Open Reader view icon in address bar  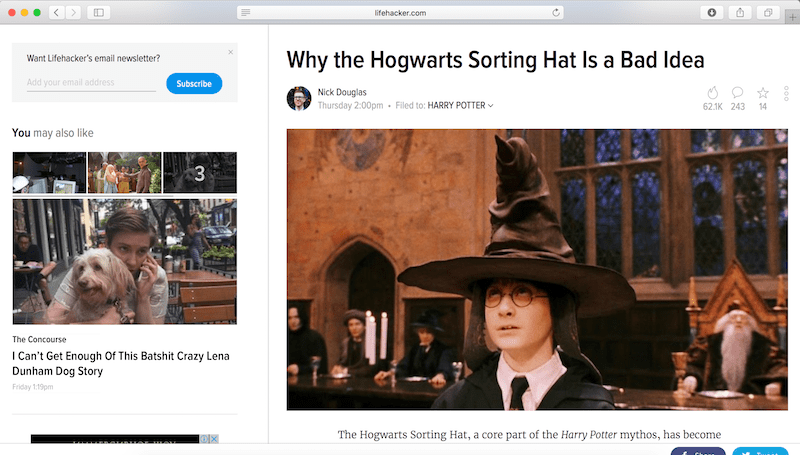tap(245, 12)
